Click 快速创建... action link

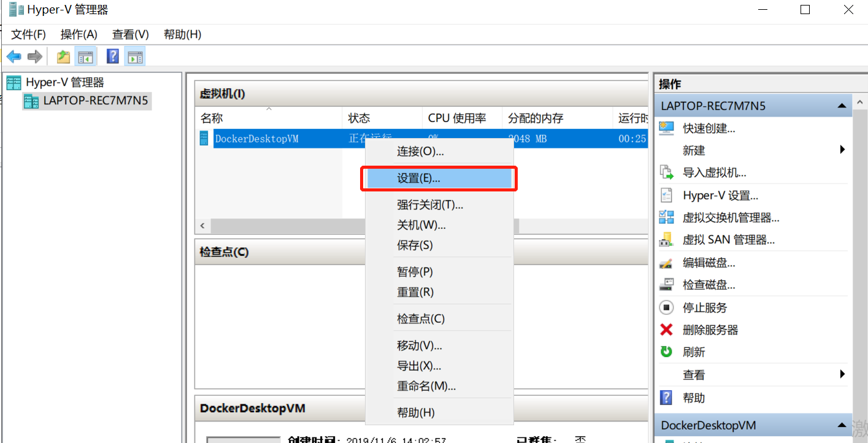709,128
